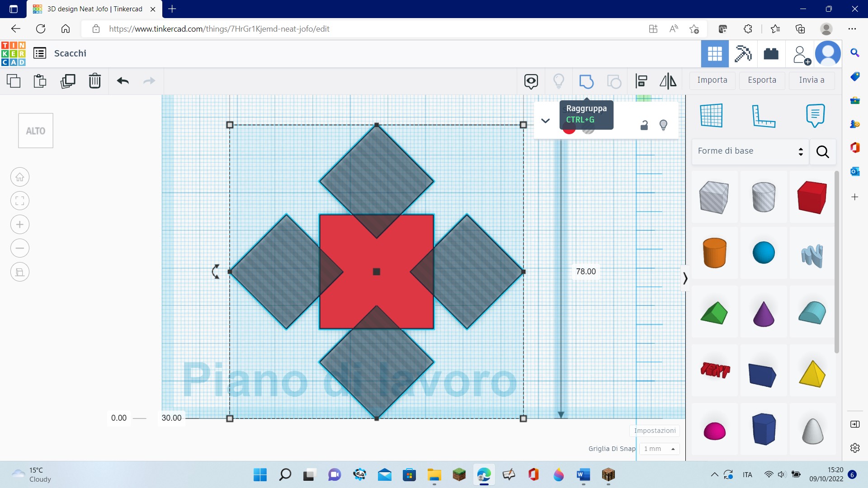The width and height of the screenshot is (868, 488).
Task: Click the Mirror shapes icon
Action: click(668, 81)
